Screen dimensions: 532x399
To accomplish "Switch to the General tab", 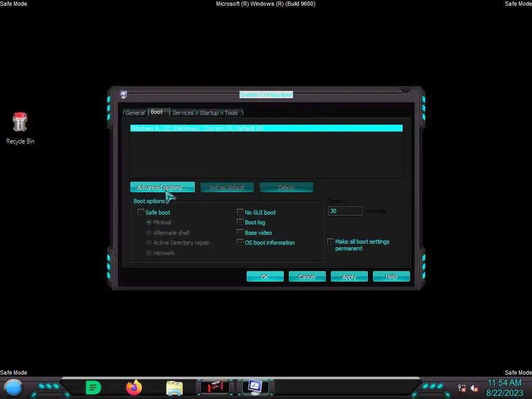I will pos(135,113).
